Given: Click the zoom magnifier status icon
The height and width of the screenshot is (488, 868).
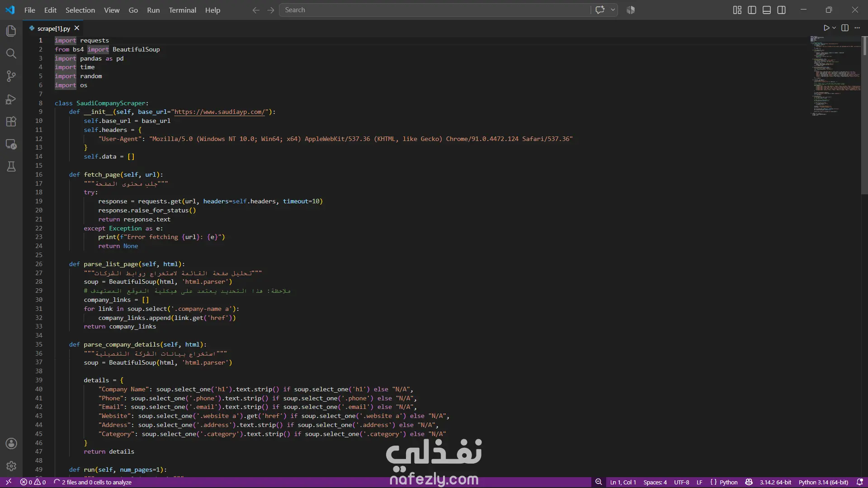Looking at the screenshot, I should (599, 482).
